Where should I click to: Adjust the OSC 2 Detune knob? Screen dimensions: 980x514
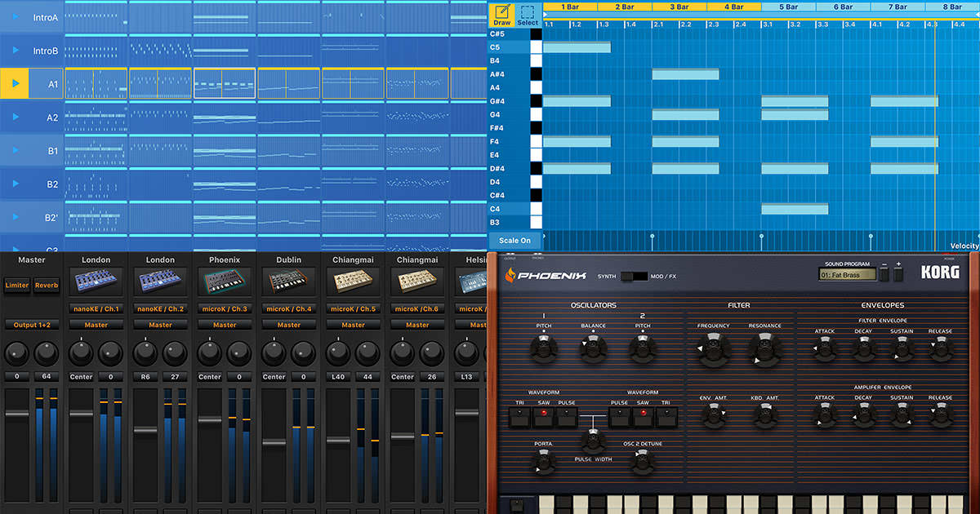point(642,463)
